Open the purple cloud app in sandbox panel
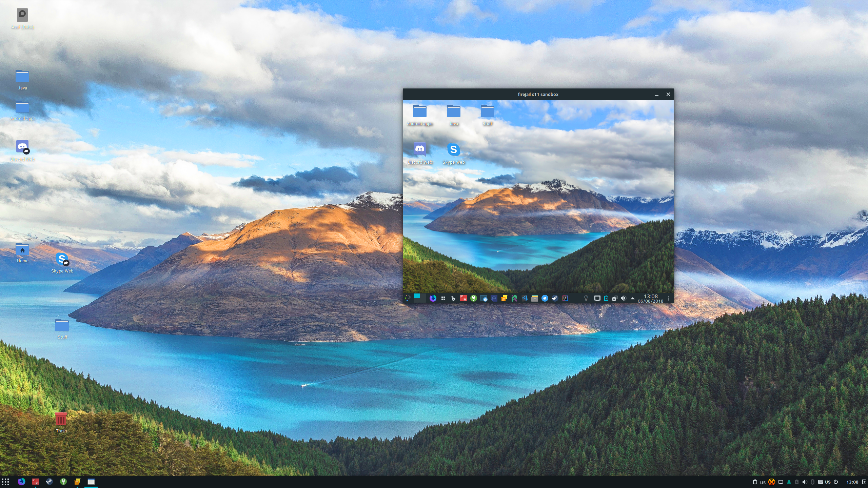This screenshot has height=488, width=868. (494, 298)
